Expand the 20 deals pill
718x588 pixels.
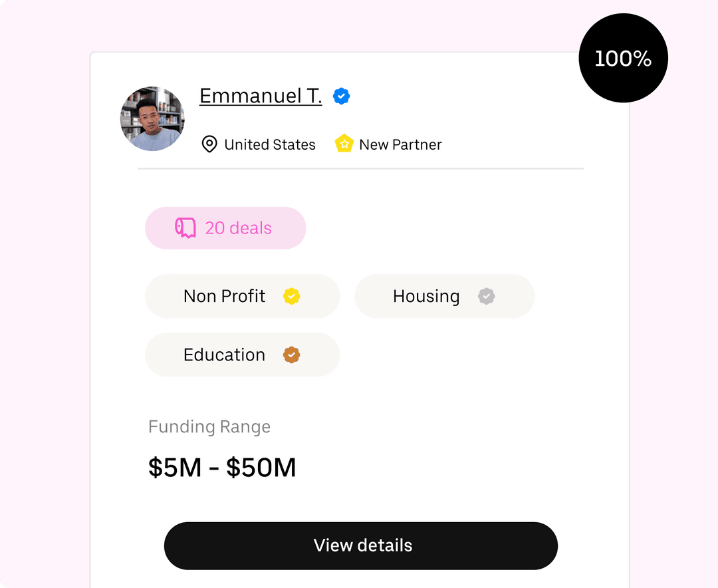[x=225, y=227]
